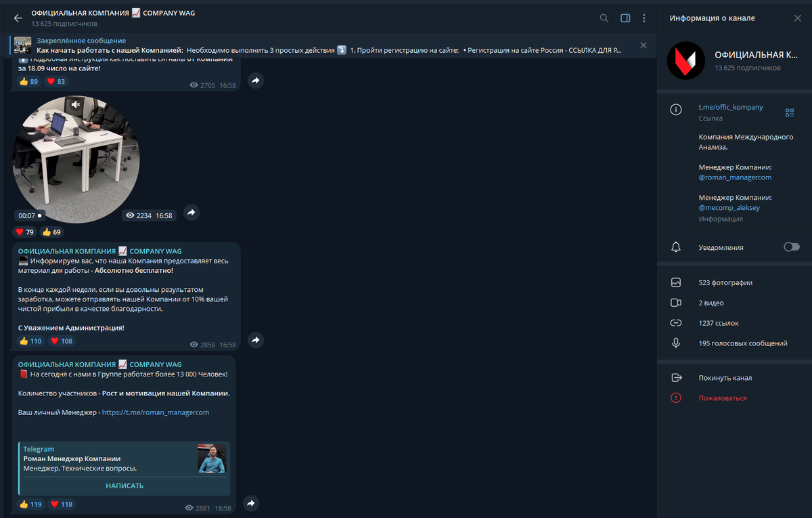Toggle the right info sidebar panel icon
Screen dimensions: 812x518
(625, 18)
